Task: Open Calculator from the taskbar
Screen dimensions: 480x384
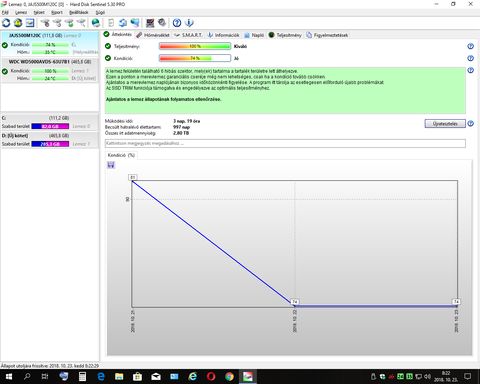Action: pyautogui.click(x=82, y=377)
